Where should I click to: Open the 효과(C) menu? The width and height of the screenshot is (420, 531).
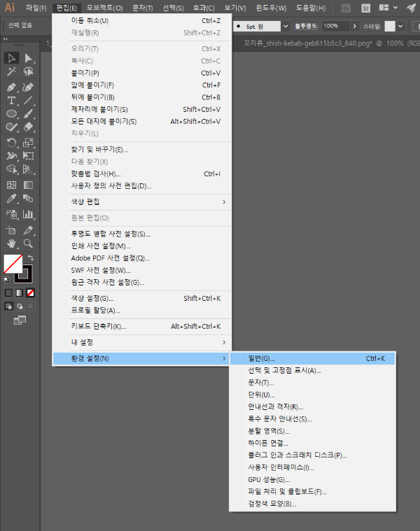click(204, 8)
